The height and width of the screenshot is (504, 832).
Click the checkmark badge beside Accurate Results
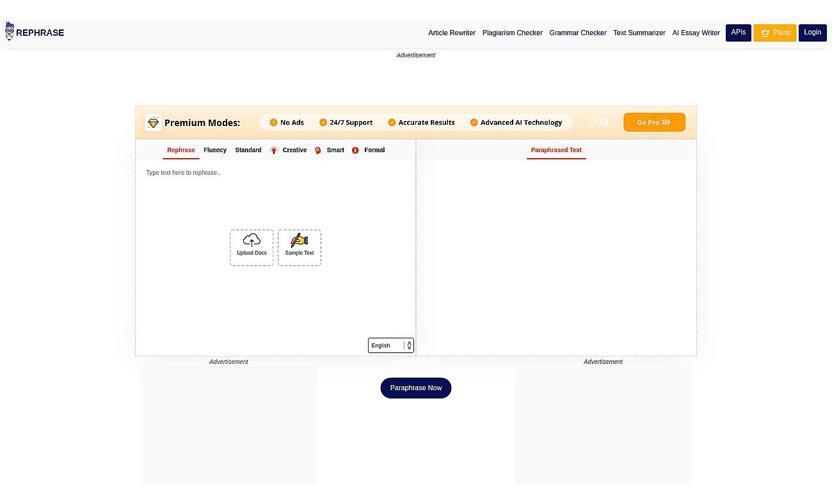[392, 122]
